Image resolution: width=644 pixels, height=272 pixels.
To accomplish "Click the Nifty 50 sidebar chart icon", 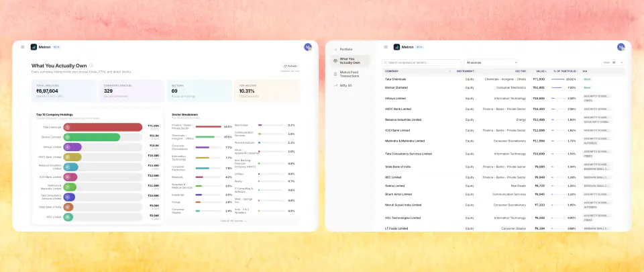I will click(x=335, y=85).
